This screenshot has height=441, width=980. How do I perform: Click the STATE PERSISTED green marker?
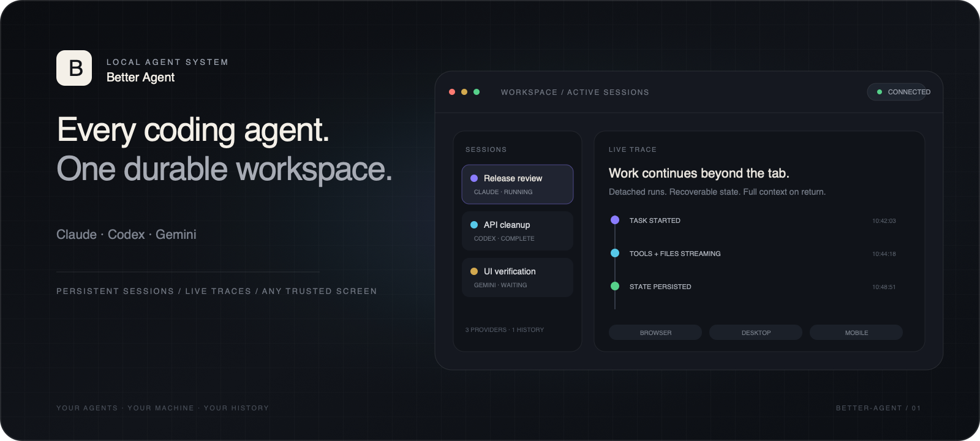615,286
